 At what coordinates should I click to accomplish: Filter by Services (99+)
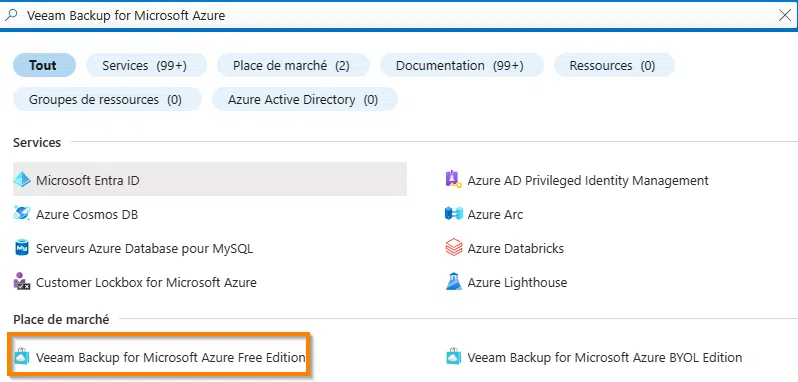[146, 66]
